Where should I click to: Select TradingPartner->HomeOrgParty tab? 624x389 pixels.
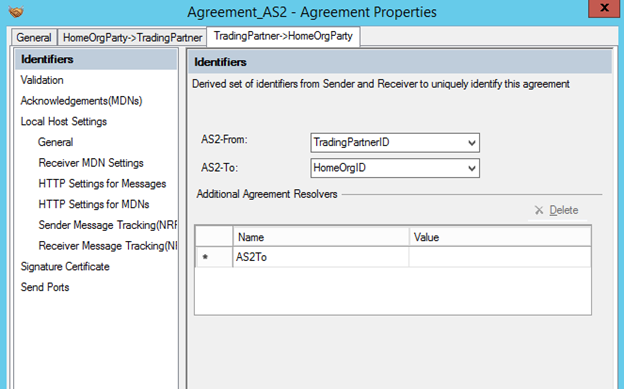(x=283, y=36)
